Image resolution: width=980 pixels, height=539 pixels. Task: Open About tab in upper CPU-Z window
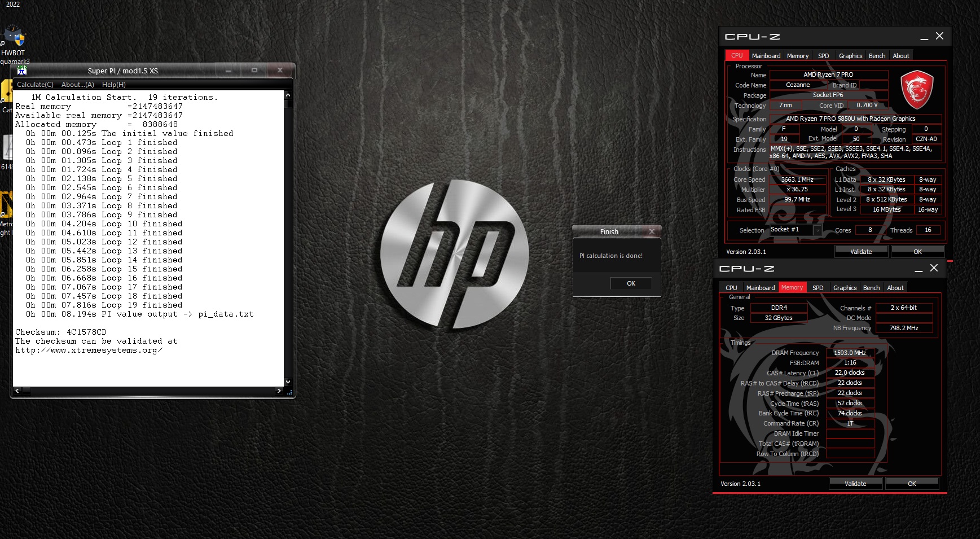(901, 56)
